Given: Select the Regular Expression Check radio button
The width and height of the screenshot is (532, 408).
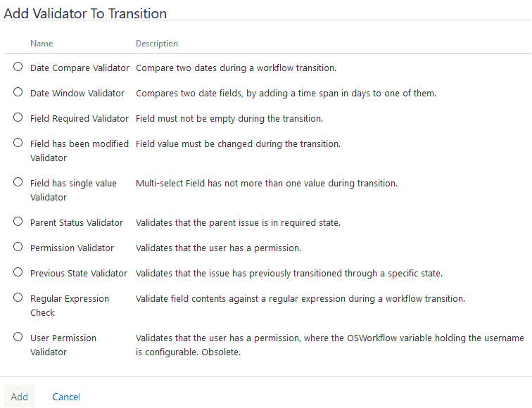Looking at the screenshot, I should [18, 298].
